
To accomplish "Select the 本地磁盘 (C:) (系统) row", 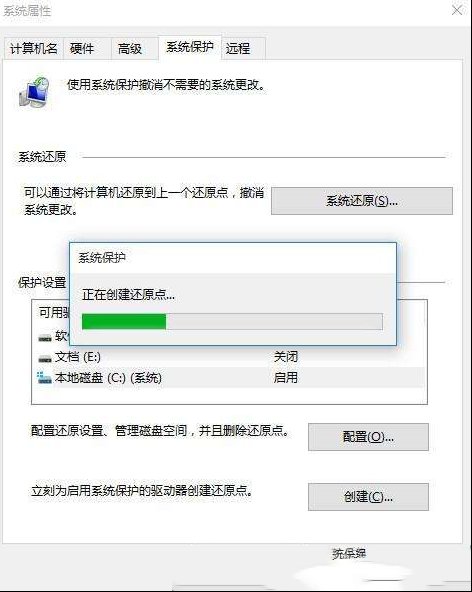I will pyautogui.click(x=229, y=378).
